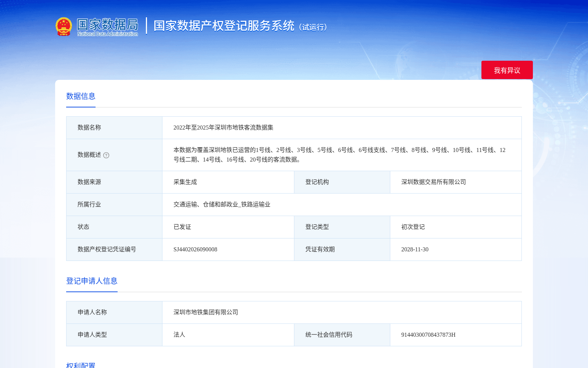The image size is (588, 368).
Task: Click the 数据名称 label cell
Action: pos(114,128)
